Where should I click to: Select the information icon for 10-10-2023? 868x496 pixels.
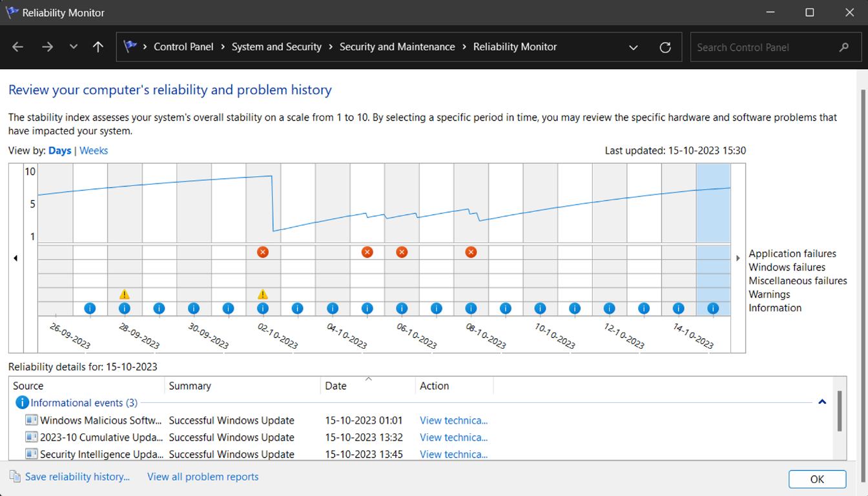click(x=540, y=309)
